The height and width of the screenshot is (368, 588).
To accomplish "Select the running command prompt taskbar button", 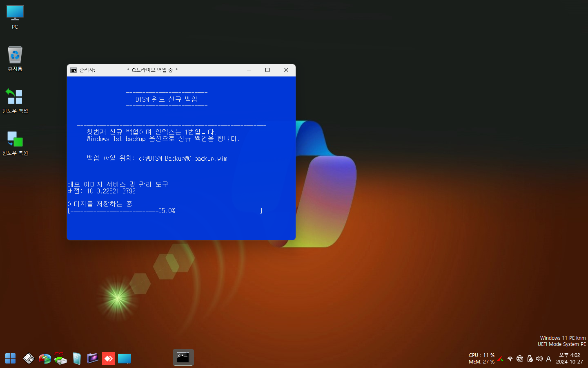I will (x=183, y=358).
